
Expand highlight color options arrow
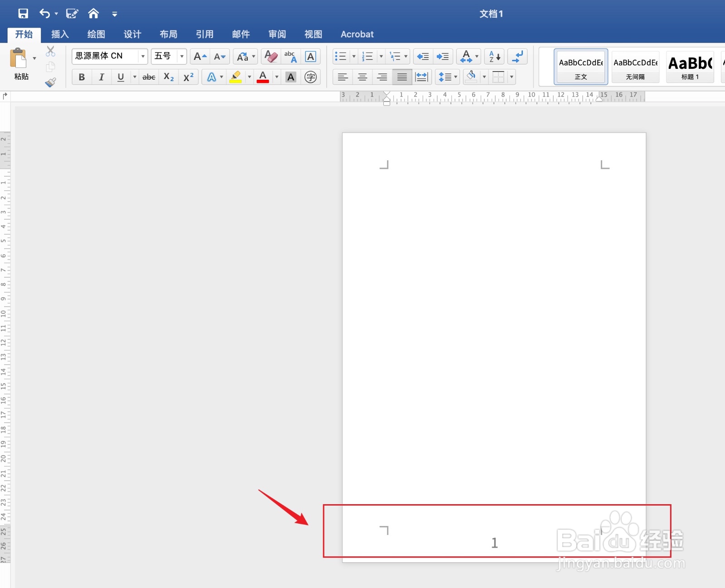(x=249, y=77)
